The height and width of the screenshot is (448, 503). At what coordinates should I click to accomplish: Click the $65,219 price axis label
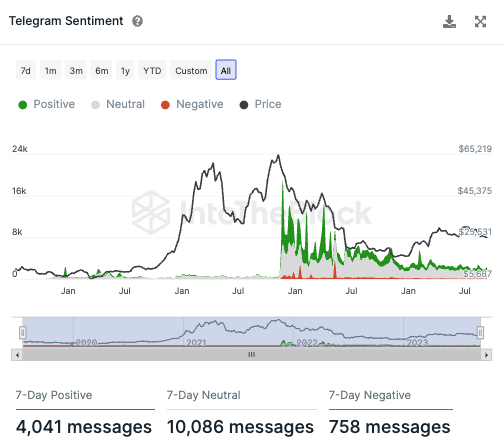click(x=475, y=149)
